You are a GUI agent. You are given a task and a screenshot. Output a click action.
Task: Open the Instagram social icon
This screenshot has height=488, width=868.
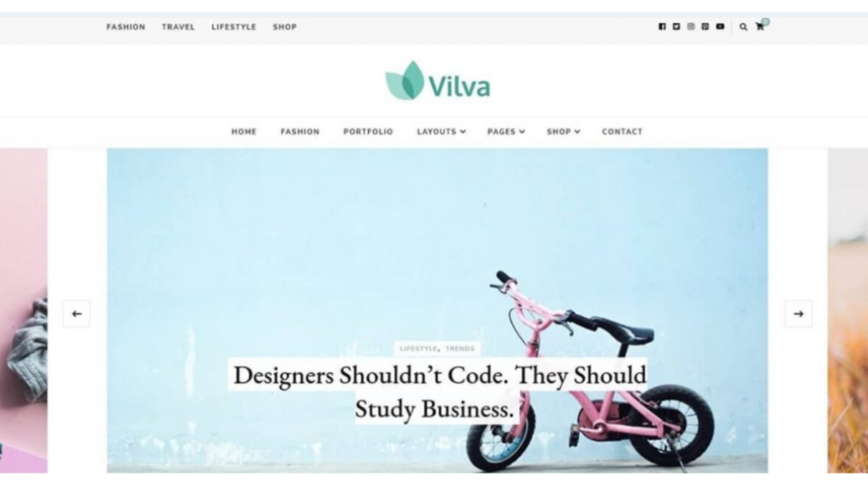pos(691,26)
